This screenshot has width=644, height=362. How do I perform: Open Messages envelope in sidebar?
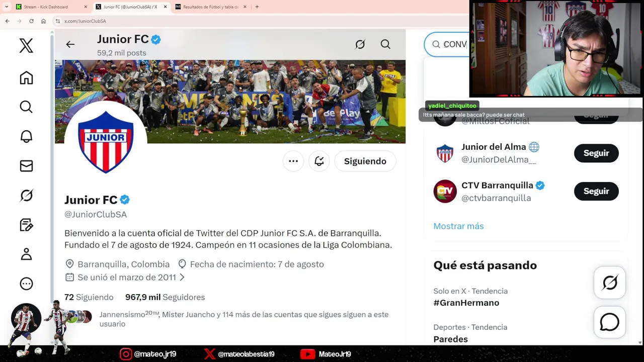click(x=26, y=166)
